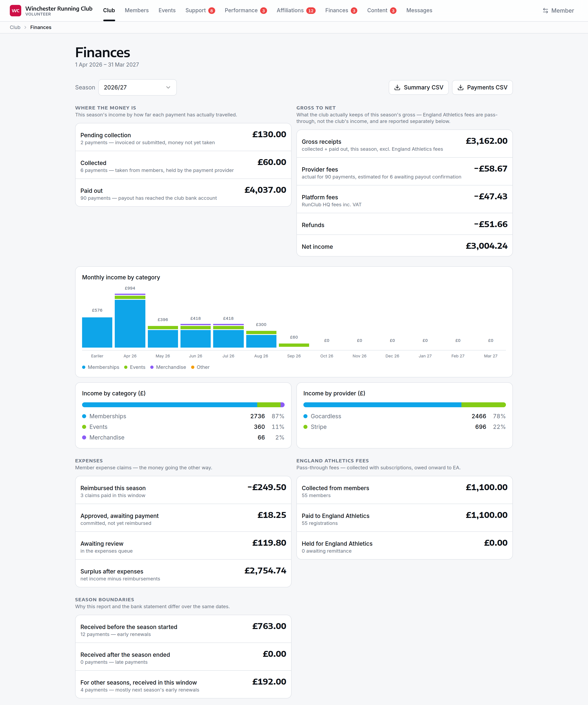Go to the Events tab
Image resolution: width=588 pixels, height=705 pixels.
[x=167, y=10]
